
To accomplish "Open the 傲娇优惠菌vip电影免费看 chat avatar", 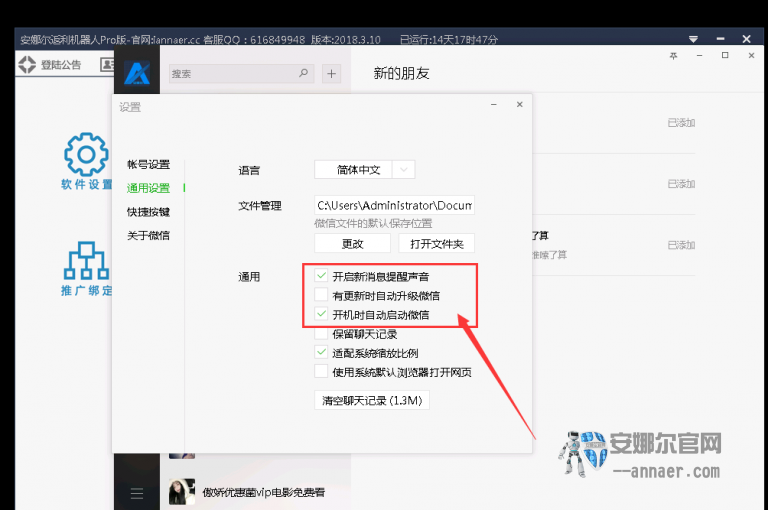I will [x=182, y=492].
